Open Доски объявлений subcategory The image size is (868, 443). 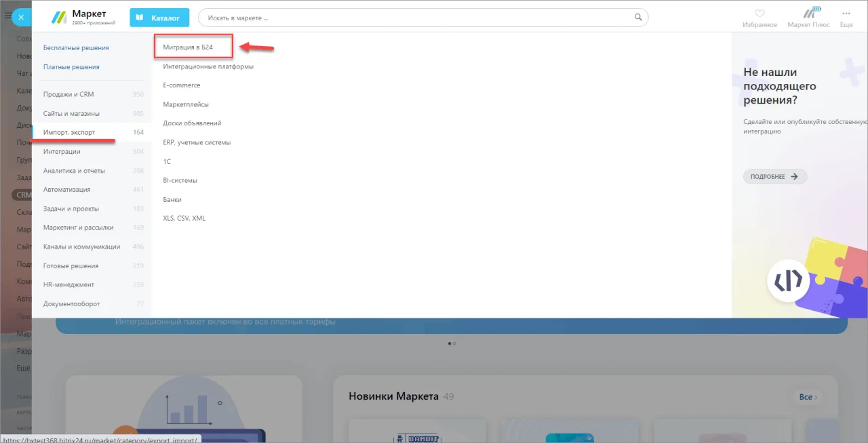point(192,123)
